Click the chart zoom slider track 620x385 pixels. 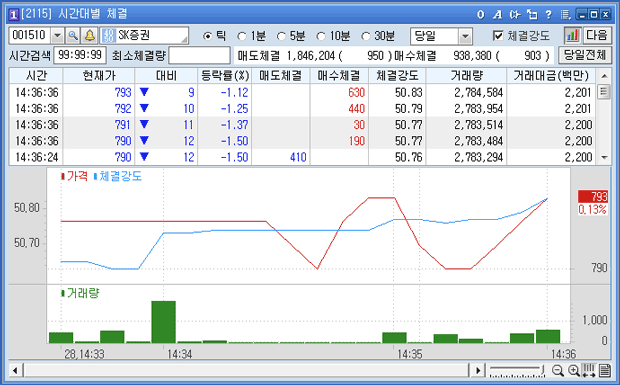click(x=516, y=371)
